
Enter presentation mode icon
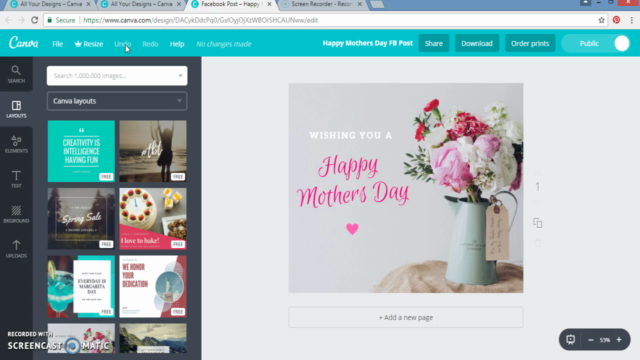[570, 340]
